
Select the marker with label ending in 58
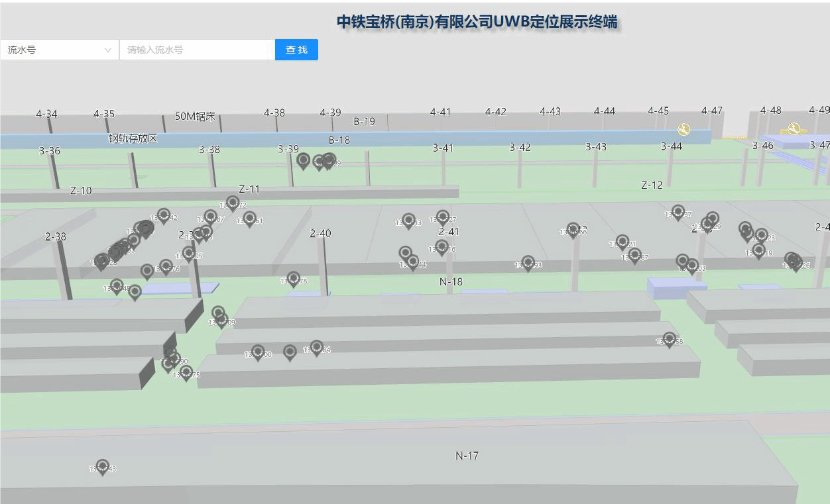(670, 339)
